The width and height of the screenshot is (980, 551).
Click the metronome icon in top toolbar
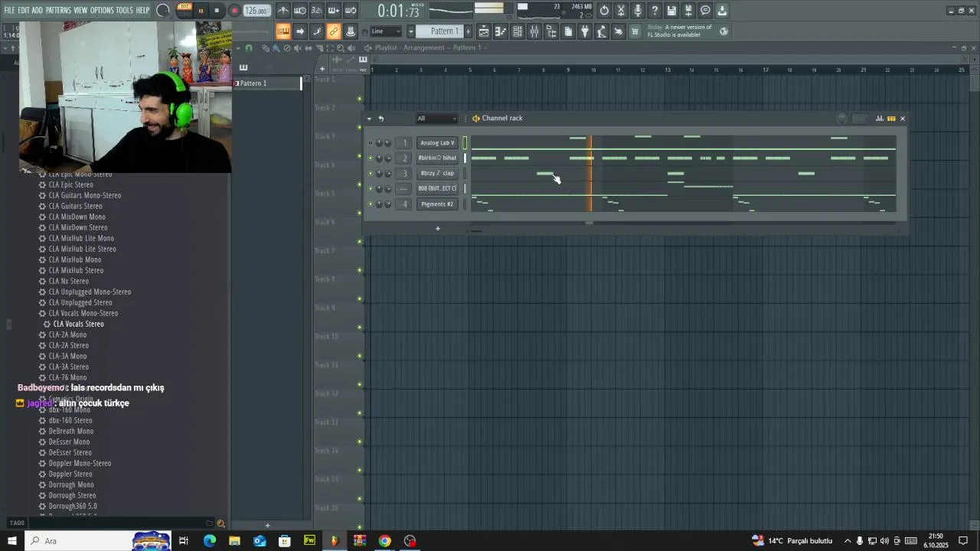point(283,11)
